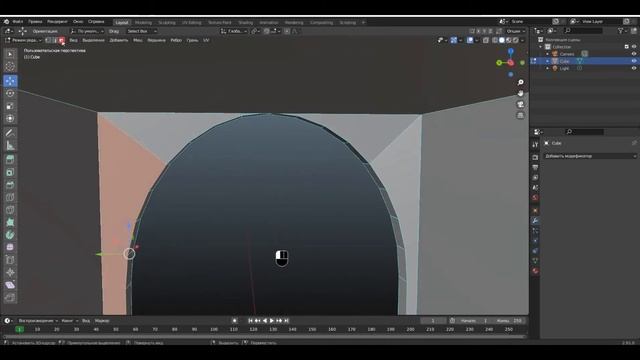
Task: Toggle X-ray view in viewport header
Action: pos(486,40)
